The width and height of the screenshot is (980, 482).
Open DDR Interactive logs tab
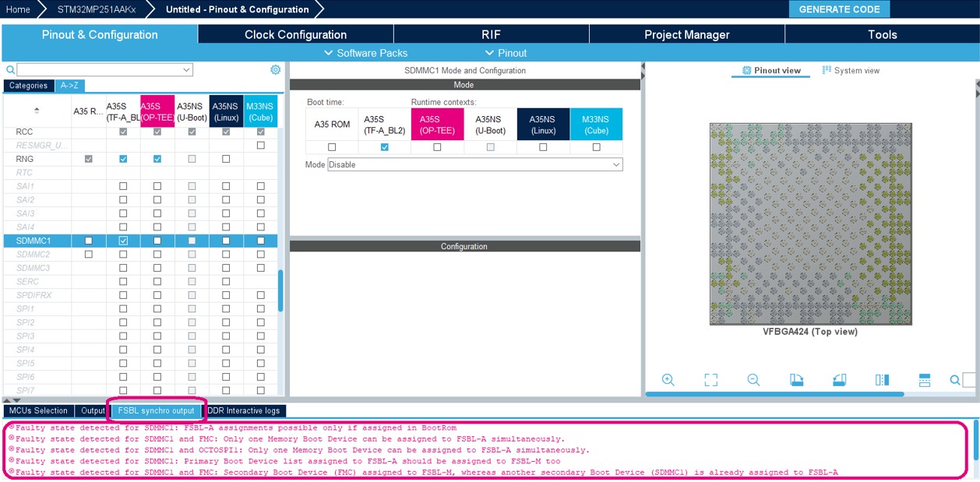click(x=244, y=410)
